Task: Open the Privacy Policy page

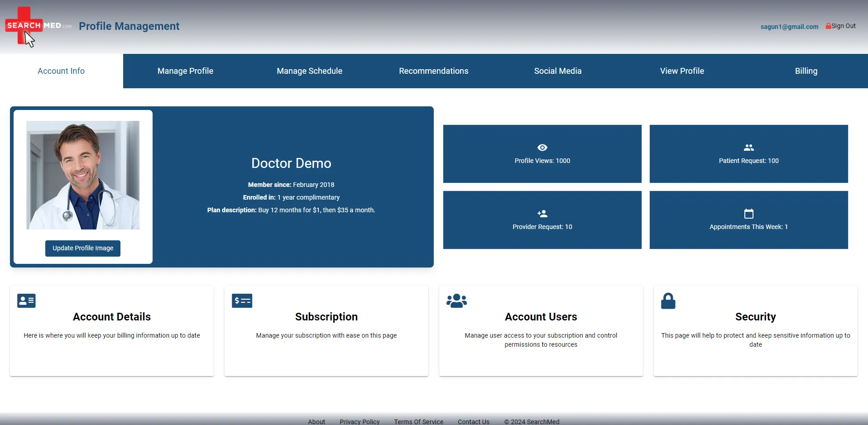Action: (359, 421)
